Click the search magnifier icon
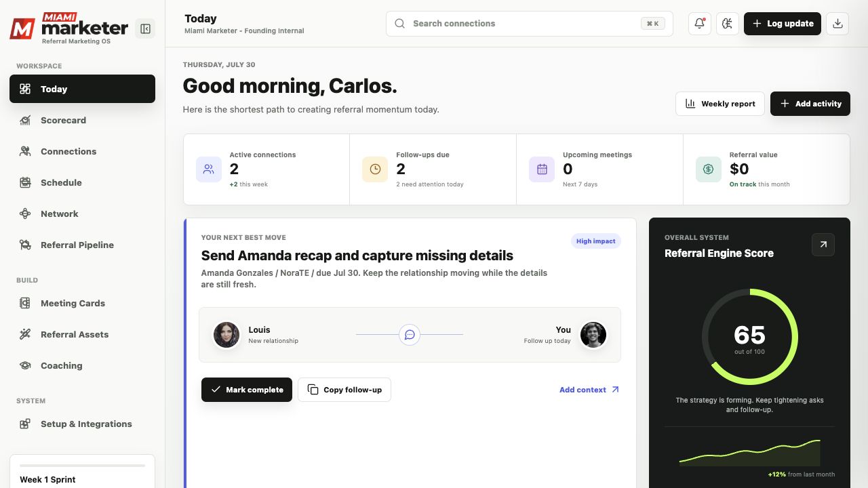This screenshot has width=868, height=488. 400,24
